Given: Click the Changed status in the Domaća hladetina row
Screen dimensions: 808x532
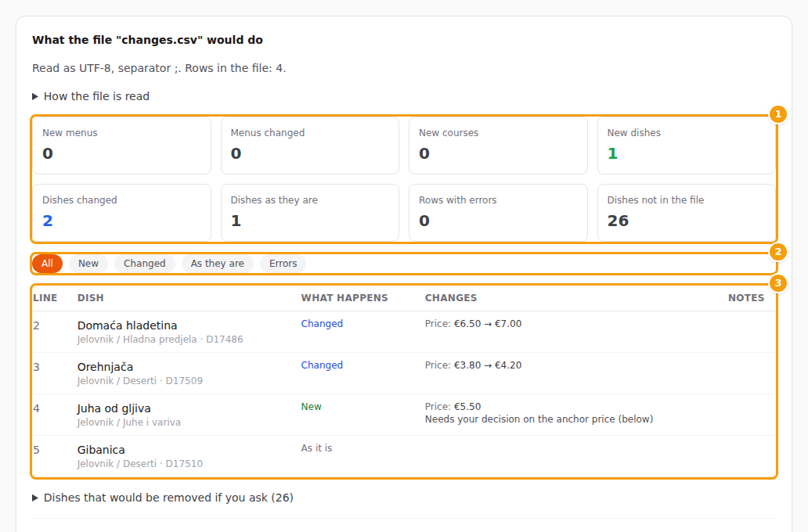Looking at the screenshot, I should (x=322, y=323).
